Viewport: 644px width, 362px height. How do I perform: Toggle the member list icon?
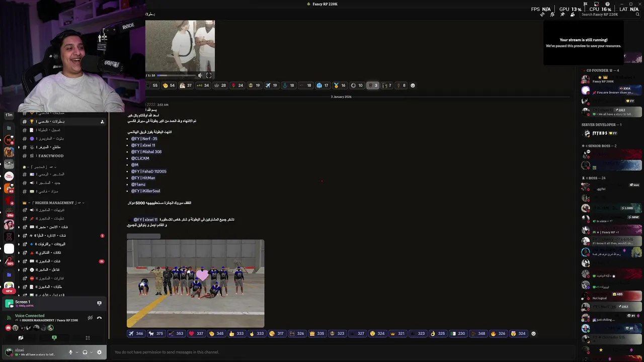pos(573,15)
